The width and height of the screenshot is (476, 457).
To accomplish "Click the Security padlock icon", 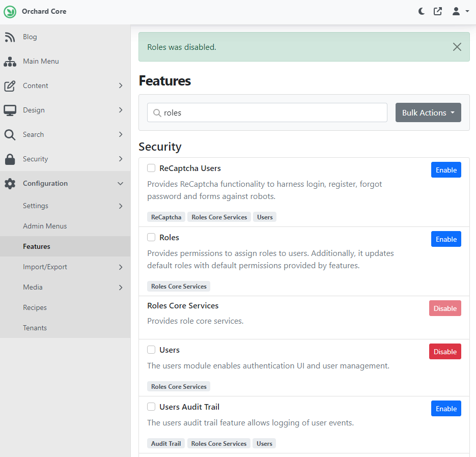I will pos(10,159).
